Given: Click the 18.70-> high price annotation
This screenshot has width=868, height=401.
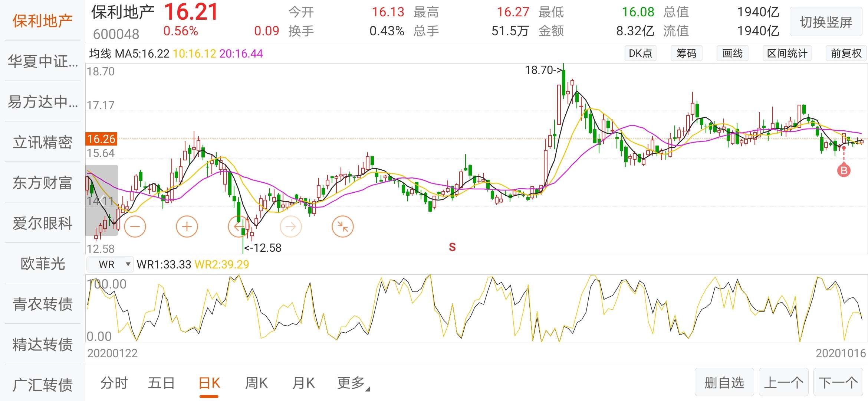Looking at the screenshot, I should coord(544,70).
